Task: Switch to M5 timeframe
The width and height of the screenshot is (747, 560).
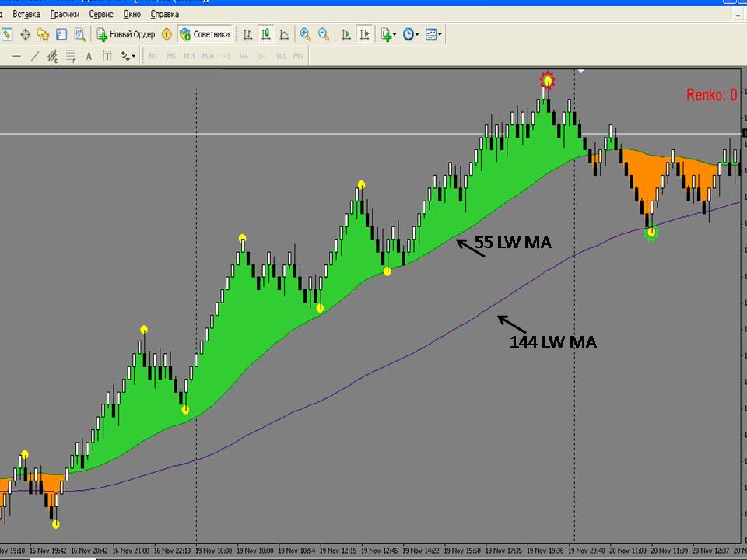Action: 171,56
